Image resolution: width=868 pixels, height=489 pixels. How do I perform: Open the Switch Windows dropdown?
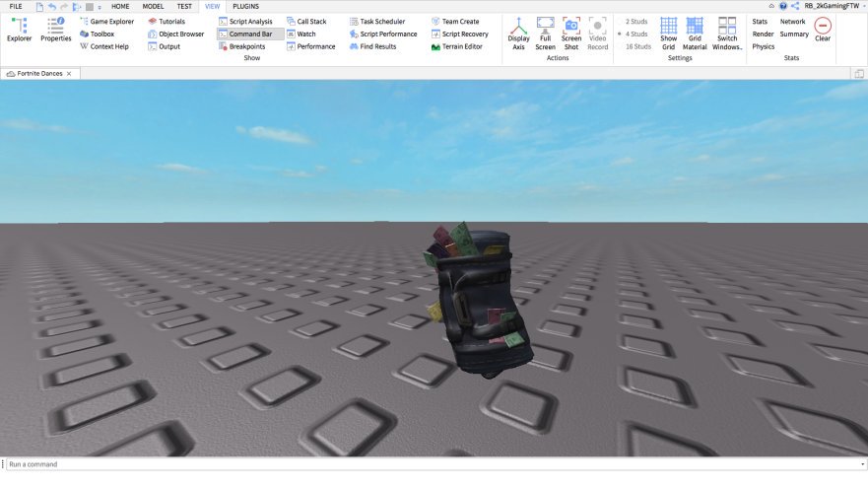pos(727,34)
